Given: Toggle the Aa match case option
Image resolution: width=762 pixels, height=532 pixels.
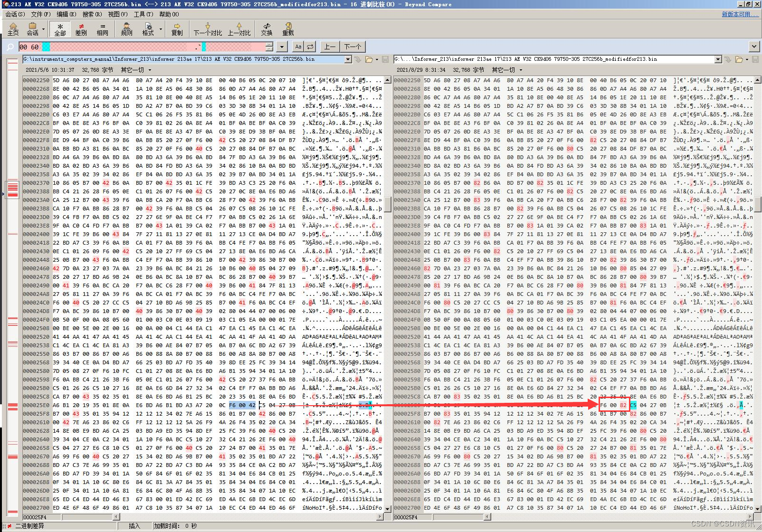Looking at the screenshot, I should [298, 47].
